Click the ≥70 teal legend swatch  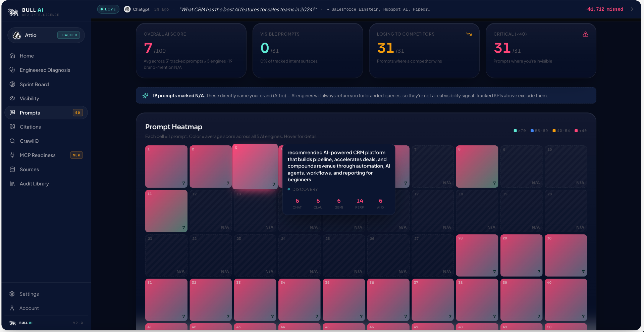coord(515,131)
